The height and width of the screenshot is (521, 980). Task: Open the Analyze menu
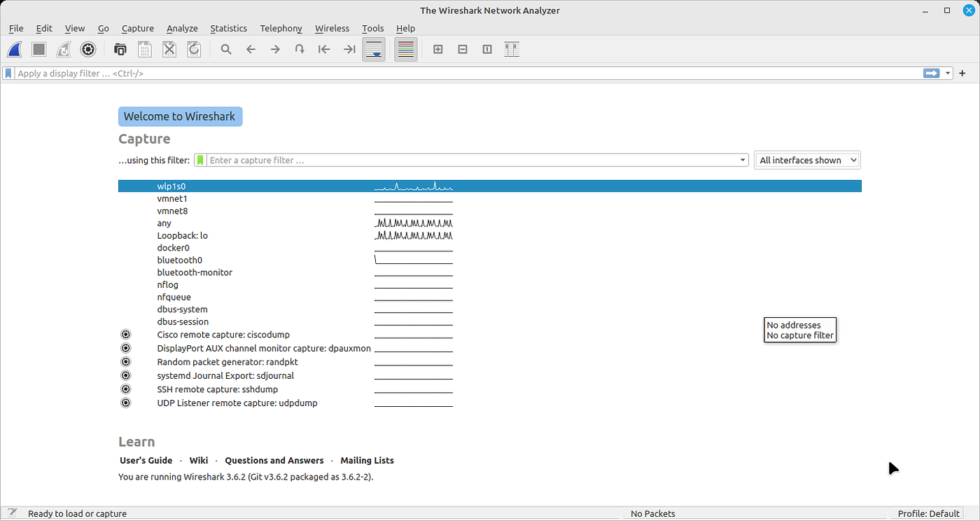[182, 28]
